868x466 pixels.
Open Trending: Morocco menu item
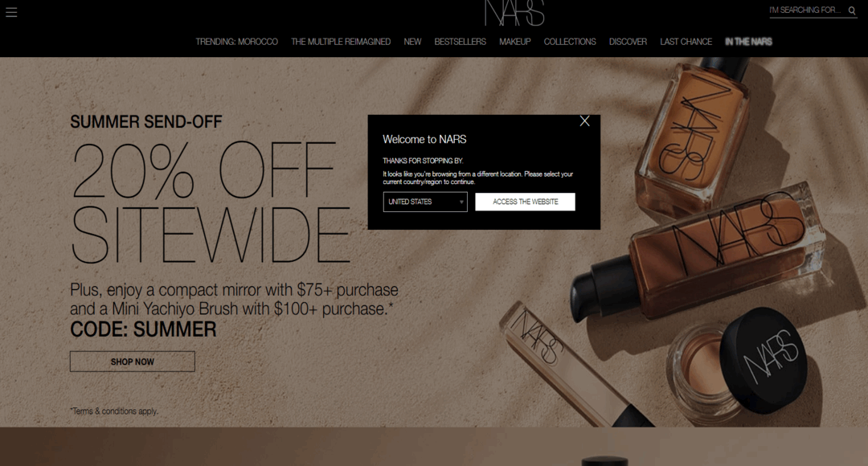(x=236, y=42)
